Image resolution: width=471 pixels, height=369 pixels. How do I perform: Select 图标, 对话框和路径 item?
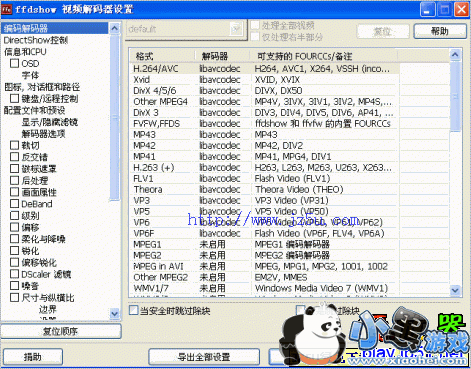[42, 87]
